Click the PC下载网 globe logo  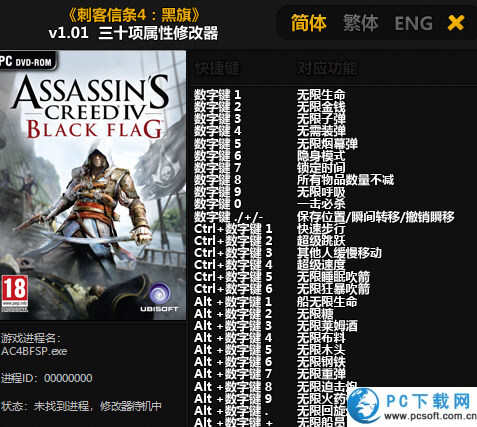click(x=364, y=405)
